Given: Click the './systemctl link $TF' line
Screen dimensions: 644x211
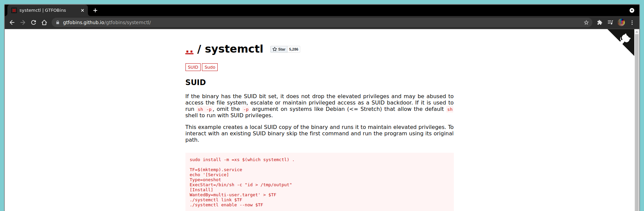Looking at the screenshot, I should (216, 200).
